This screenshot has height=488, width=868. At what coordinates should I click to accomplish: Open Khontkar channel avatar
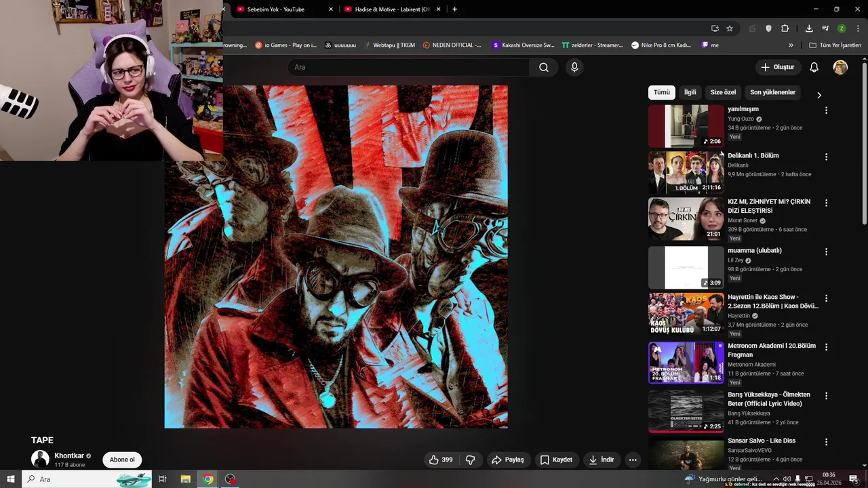pyautogui.click(x=40, y=459)
